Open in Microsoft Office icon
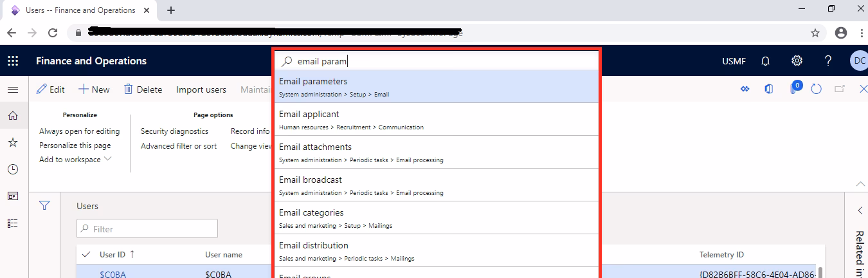 point(768,89)
